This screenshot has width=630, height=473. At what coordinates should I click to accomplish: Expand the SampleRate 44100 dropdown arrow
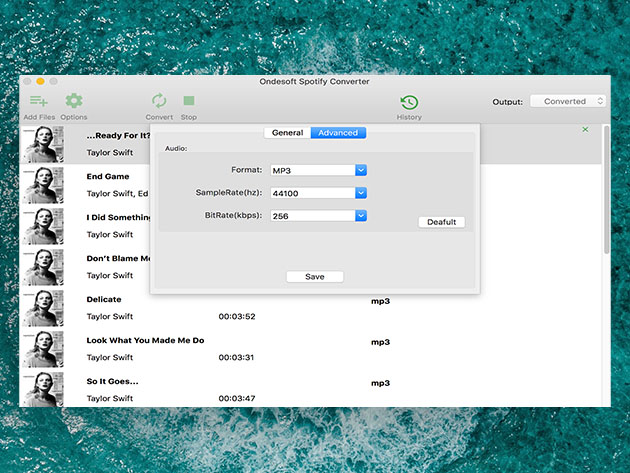(361, 193)
